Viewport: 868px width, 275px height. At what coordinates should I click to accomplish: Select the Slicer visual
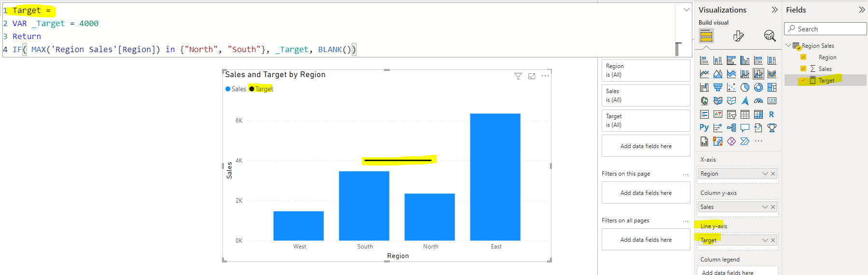pos(731,114)
